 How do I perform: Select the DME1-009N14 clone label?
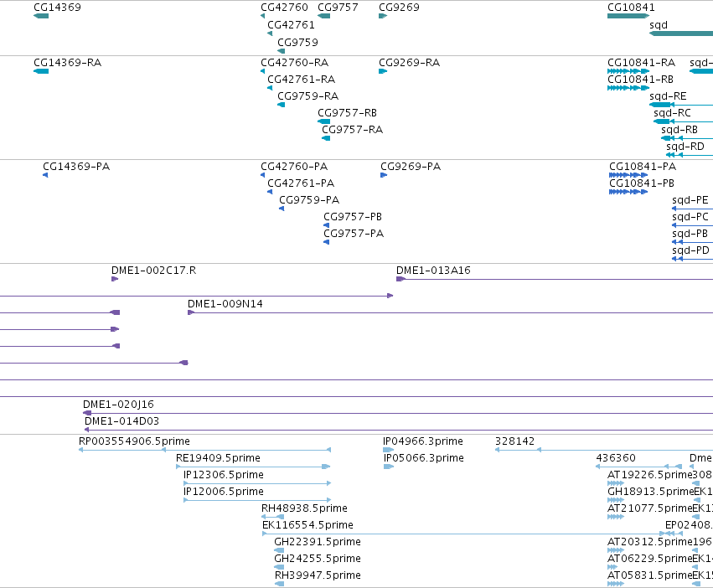tap(225, 304)
